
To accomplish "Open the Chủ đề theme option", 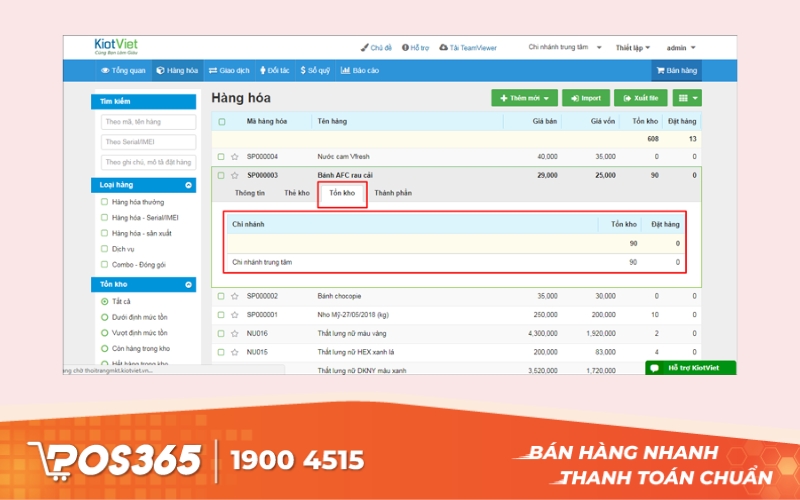I will click(377, 47).
